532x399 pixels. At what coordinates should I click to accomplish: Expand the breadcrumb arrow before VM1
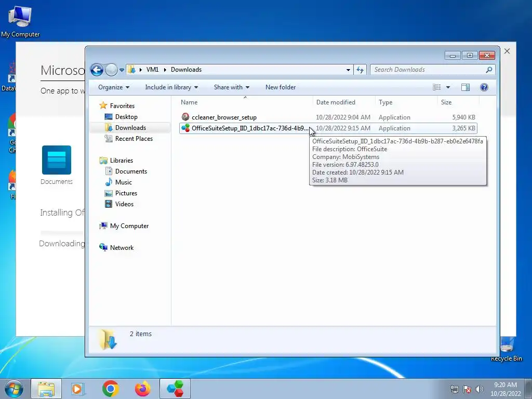coord(140,70)
